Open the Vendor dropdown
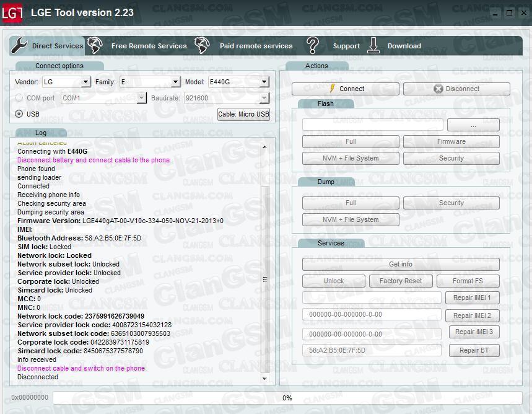This screenshot has height=414, width=532. tap(66, 82)
